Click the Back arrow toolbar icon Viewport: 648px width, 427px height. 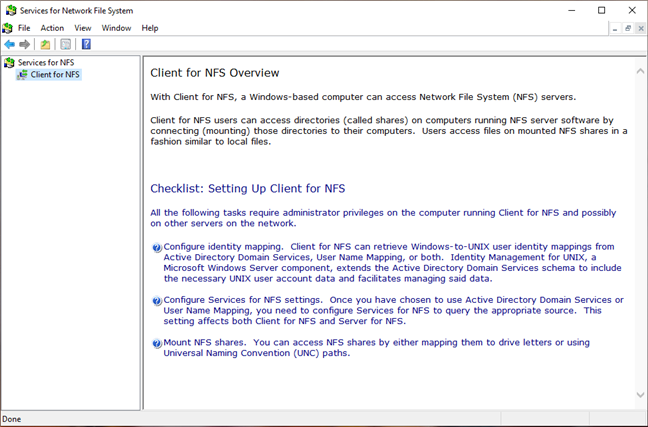(10, 44)
